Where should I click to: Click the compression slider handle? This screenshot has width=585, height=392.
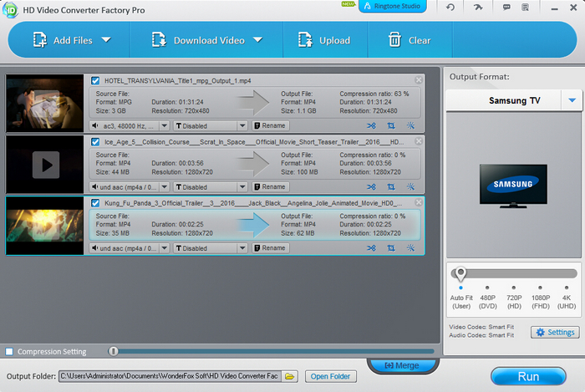(x=114, y=351)
